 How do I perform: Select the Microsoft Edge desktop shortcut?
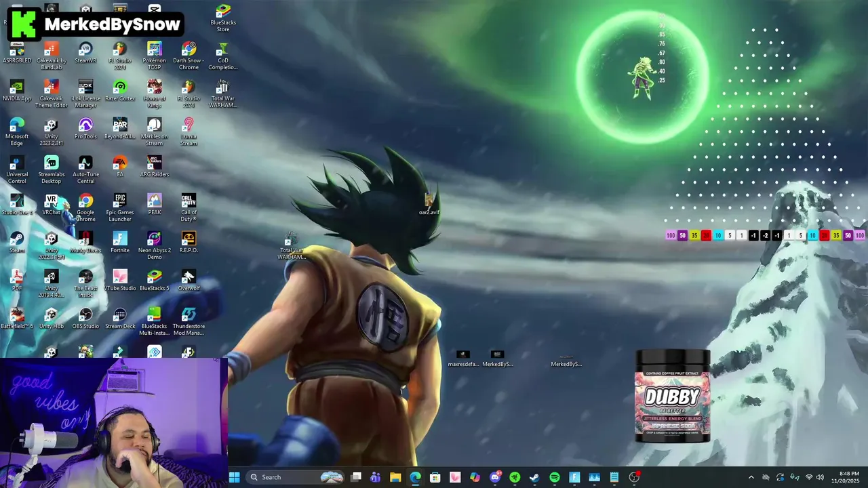(17, 132)
